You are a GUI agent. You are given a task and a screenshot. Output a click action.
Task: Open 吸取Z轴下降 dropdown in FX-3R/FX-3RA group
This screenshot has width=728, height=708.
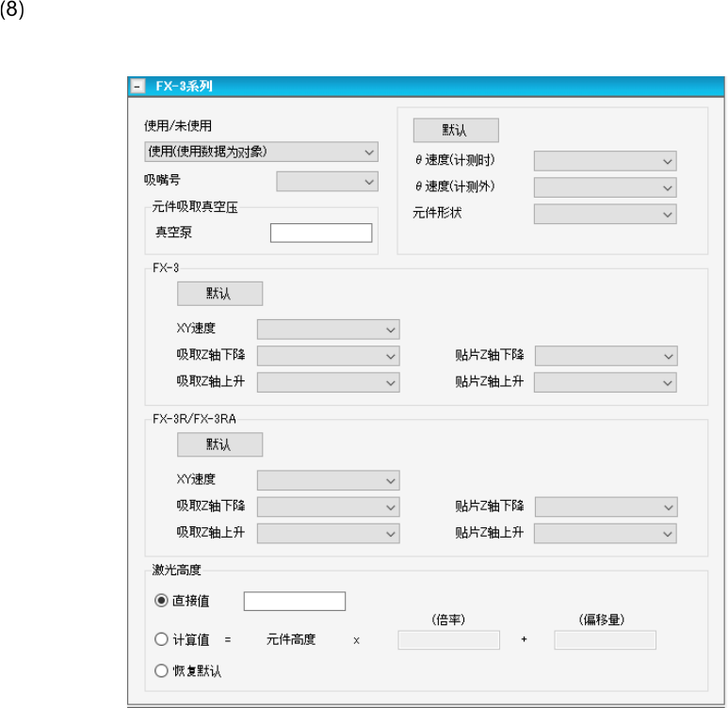(x=329, y=507)
